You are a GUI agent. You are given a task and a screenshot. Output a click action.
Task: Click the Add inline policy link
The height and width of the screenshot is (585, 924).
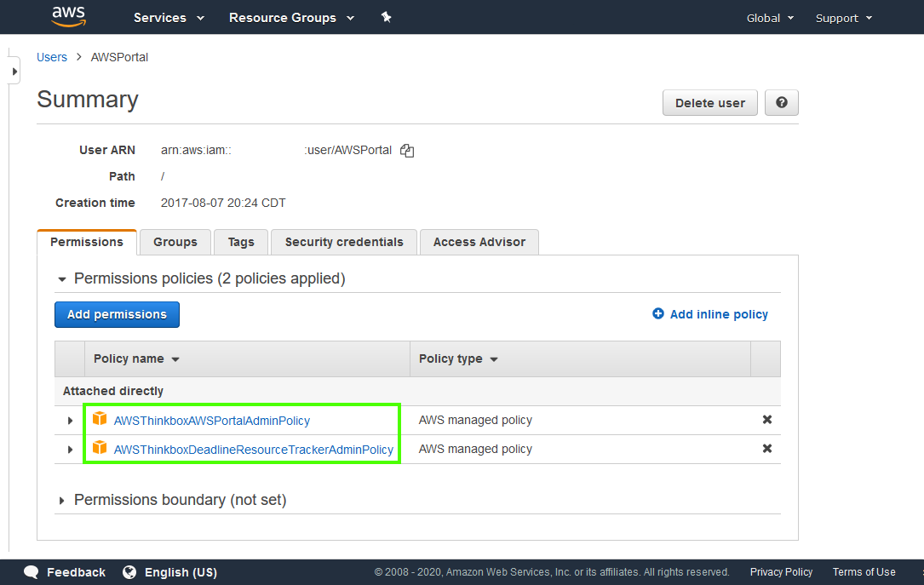click(x=710, y=314)
